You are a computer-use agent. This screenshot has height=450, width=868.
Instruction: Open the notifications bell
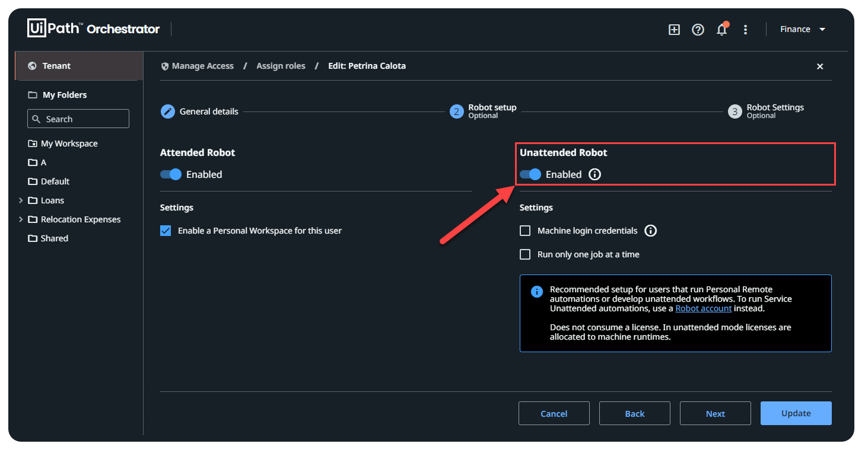pos(722,30)
